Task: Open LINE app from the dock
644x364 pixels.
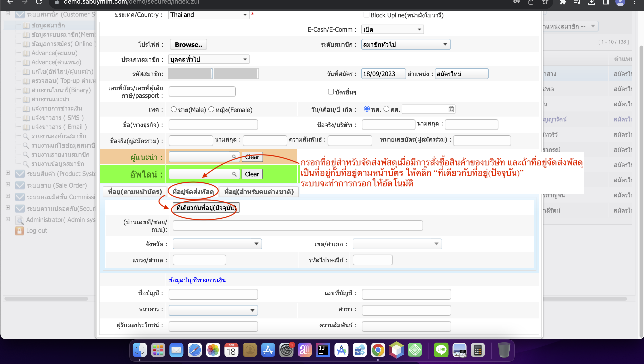Action: [441, 350]
